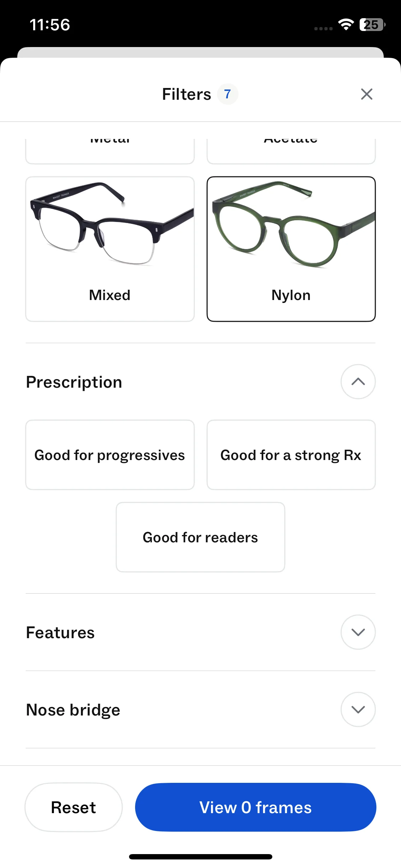
Task: Expand the Features section chevron
Action: [x=358, y=632]
